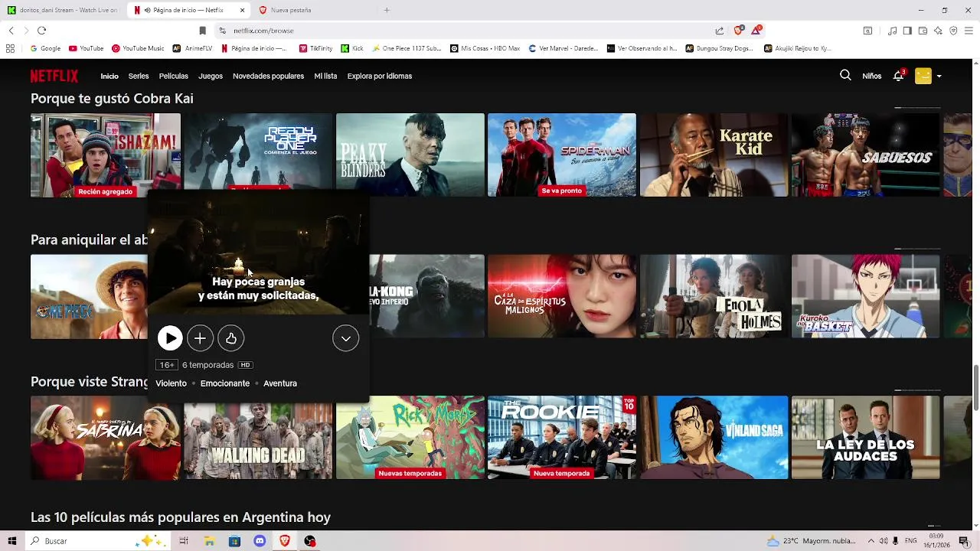Click the Violento genre tag

point(171,383)
